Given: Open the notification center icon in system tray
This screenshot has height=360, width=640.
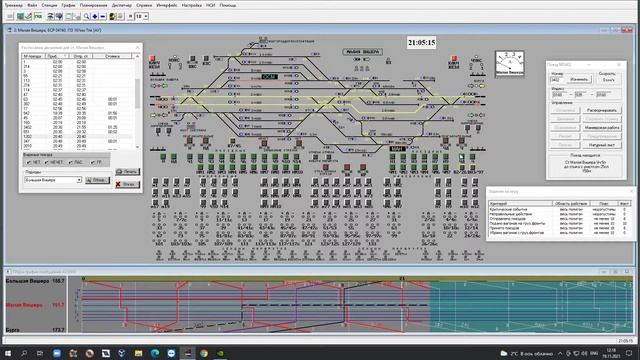Looking at the screenshot, I should point(629,353).
